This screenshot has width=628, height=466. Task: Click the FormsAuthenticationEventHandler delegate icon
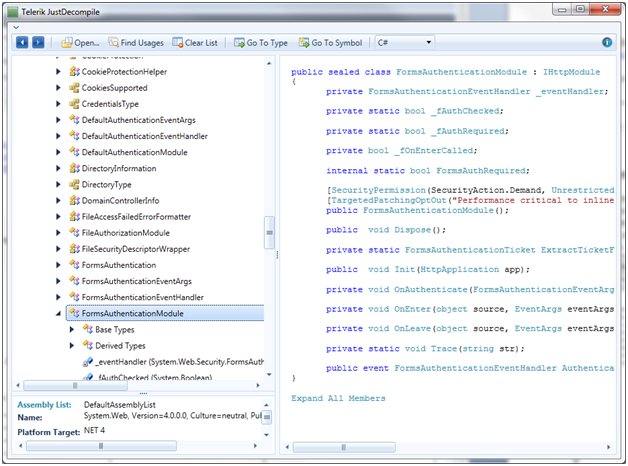(x=74, y=297)
